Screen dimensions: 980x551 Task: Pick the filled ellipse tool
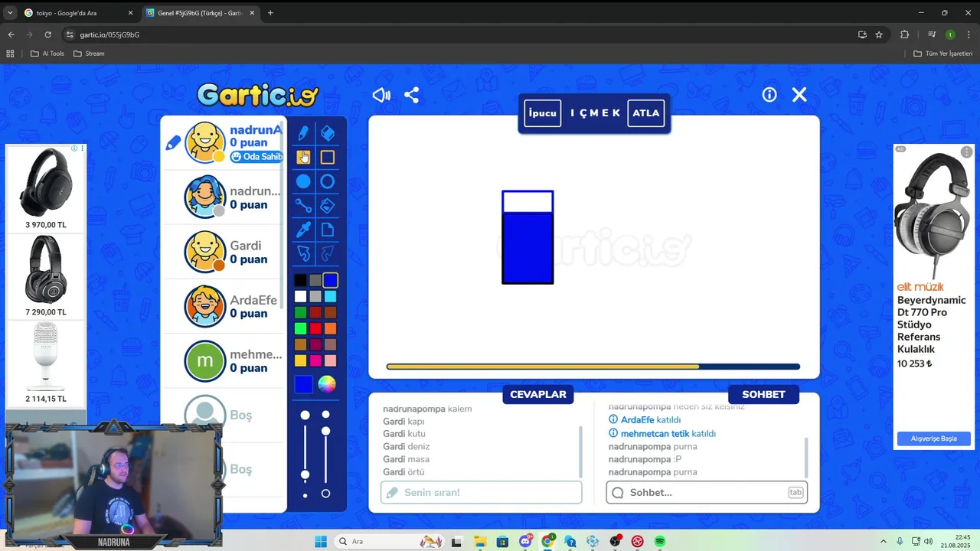click(304, 181)
